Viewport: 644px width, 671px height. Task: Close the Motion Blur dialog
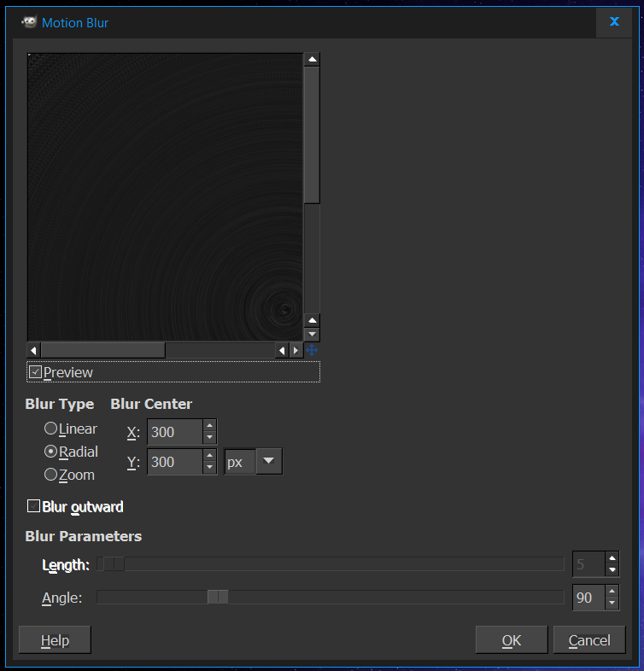[614, 22]
